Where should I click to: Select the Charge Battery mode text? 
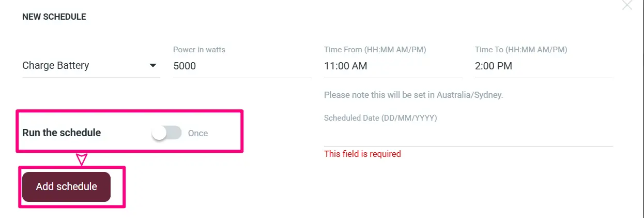(55, 66)
